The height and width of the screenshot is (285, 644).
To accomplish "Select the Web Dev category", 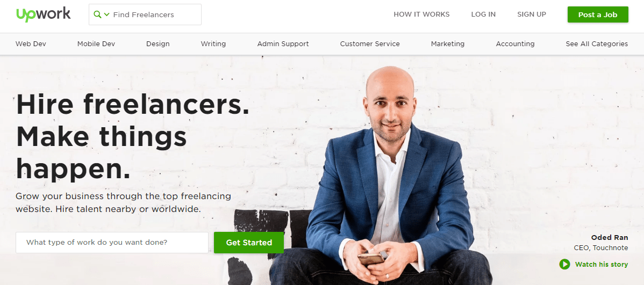I will pyautogui.click(x=31, y=43).
